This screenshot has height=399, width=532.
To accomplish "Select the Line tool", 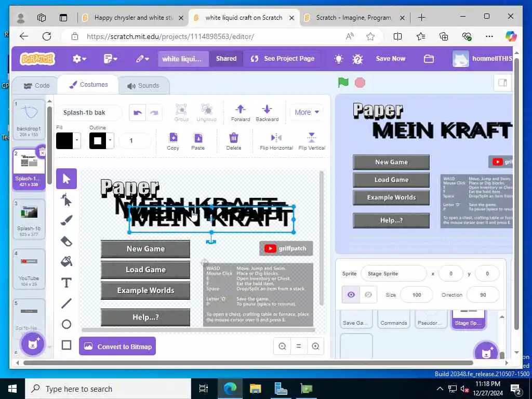I will [66, 303].
